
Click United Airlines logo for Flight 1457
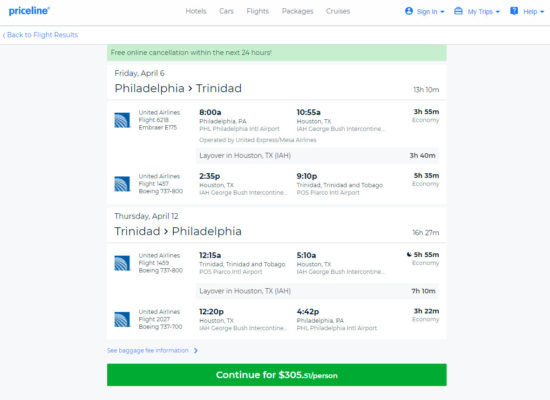tap(122, 184)
